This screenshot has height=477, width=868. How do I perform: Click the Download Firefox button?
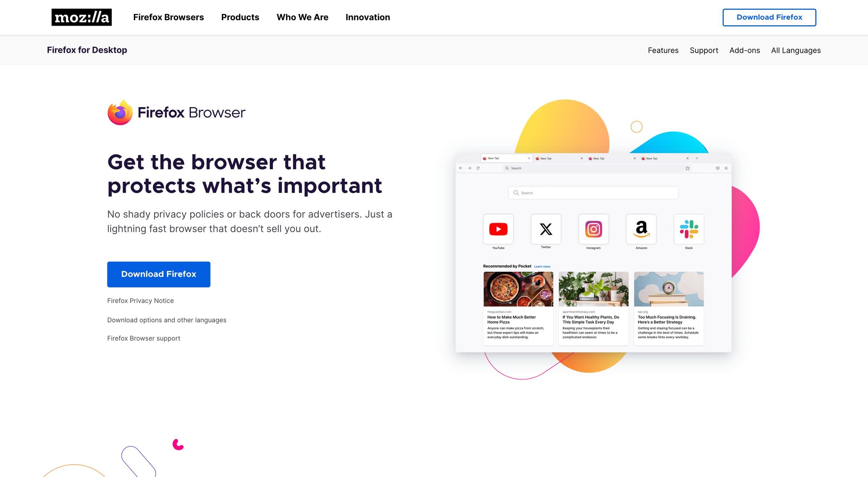click(159, 274)
